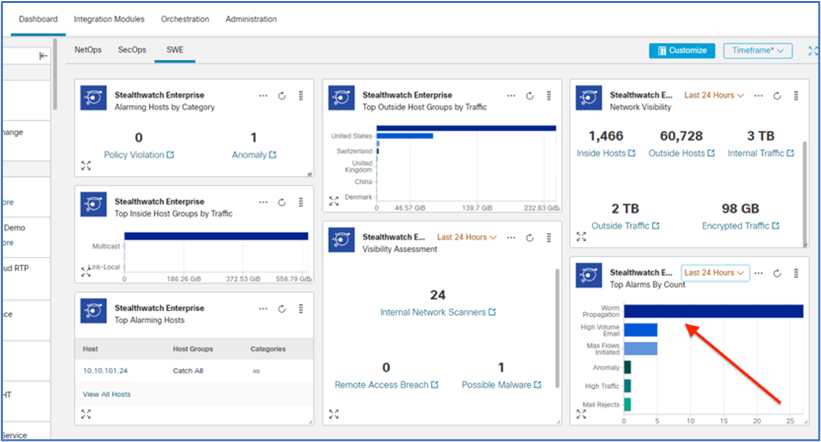Click the Catch All host group cell

188,371
